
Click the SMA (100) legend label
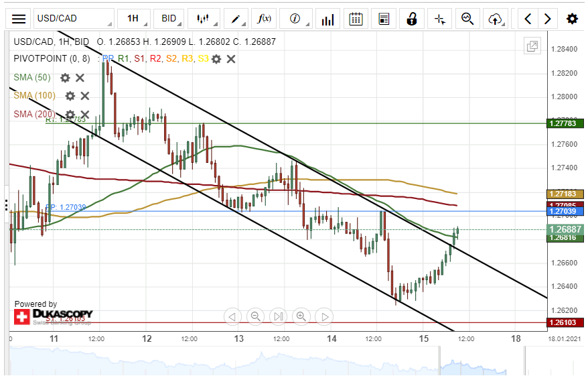pos(35,96)
